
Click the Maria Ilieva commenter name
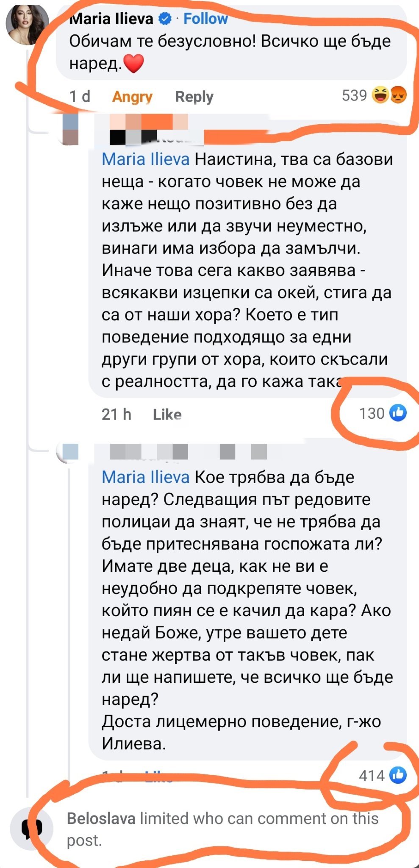click(x=111, y=19)
